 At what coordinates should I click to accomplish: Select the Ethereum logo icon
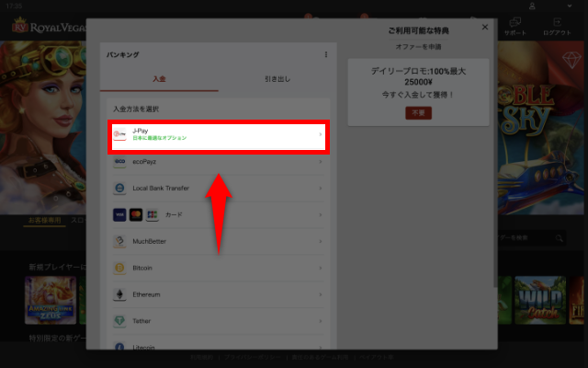[119, 294]
